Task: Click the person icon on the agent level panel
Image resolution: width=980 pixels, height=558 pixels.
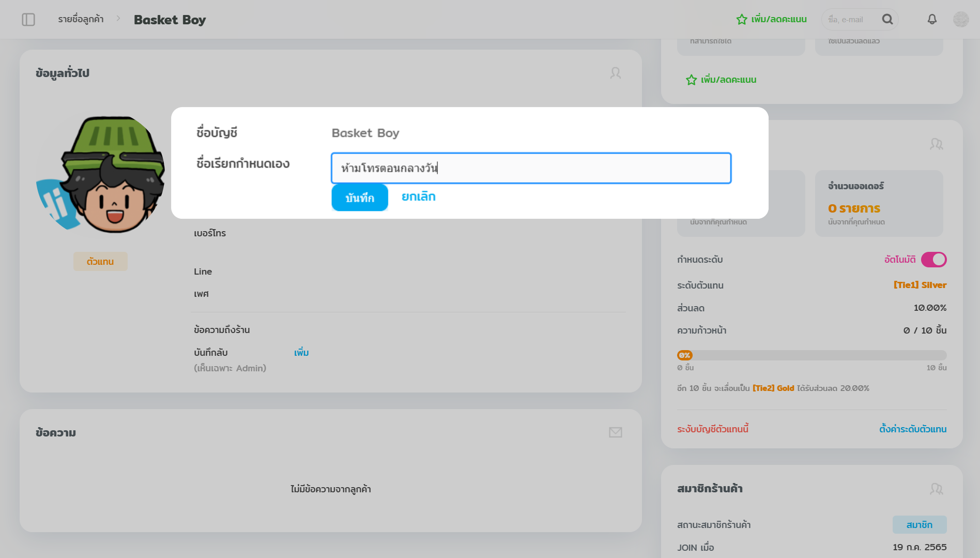Action: pyautogui.click(x=936, y=145)
